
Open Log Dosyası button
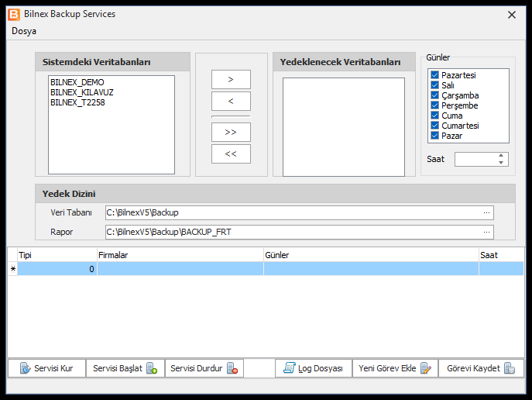tap(314, 368)
